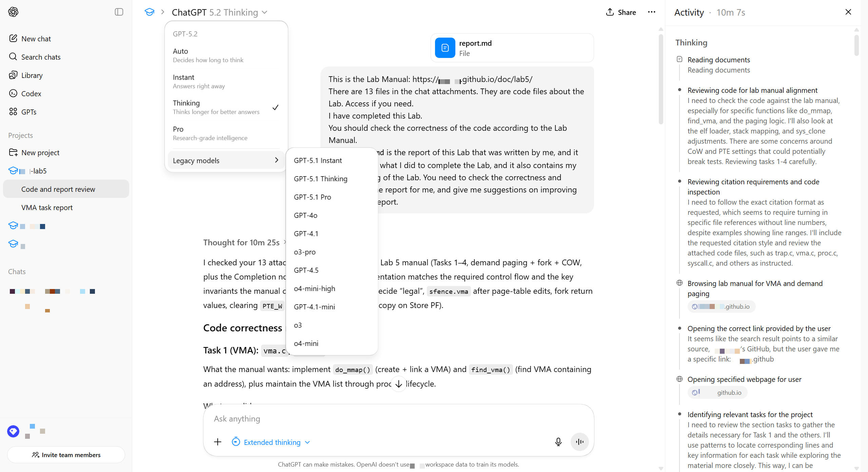
Task: Close the Activity panel
Action: (848, 12)
